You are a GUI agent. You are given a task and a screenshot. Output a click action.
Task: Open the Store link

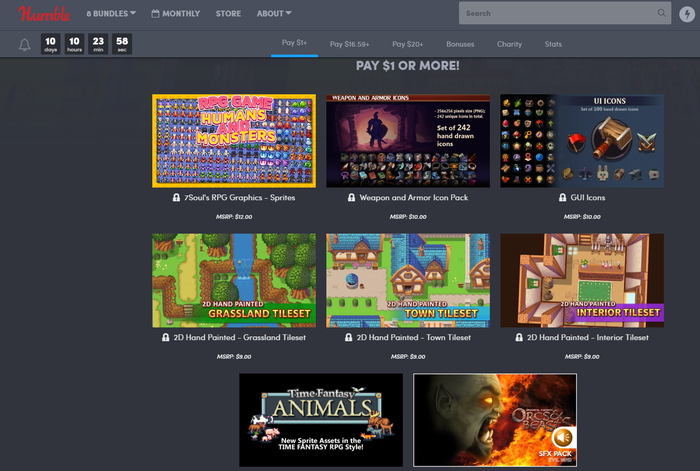[x=228, y=14]
